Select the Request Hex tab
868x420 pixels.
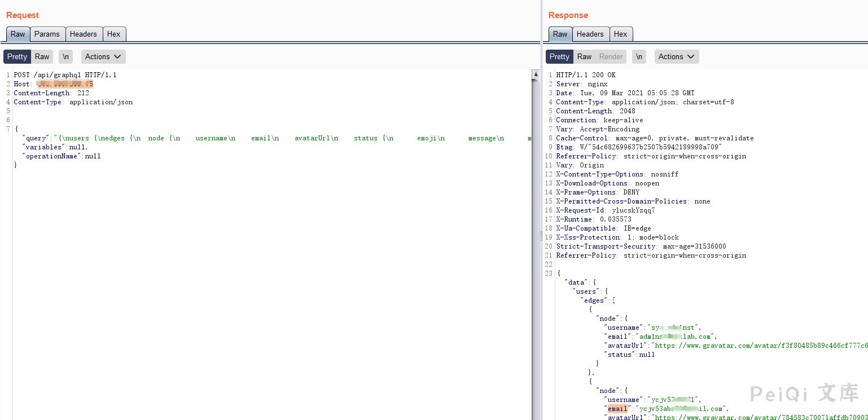click(x=113, y=34)
